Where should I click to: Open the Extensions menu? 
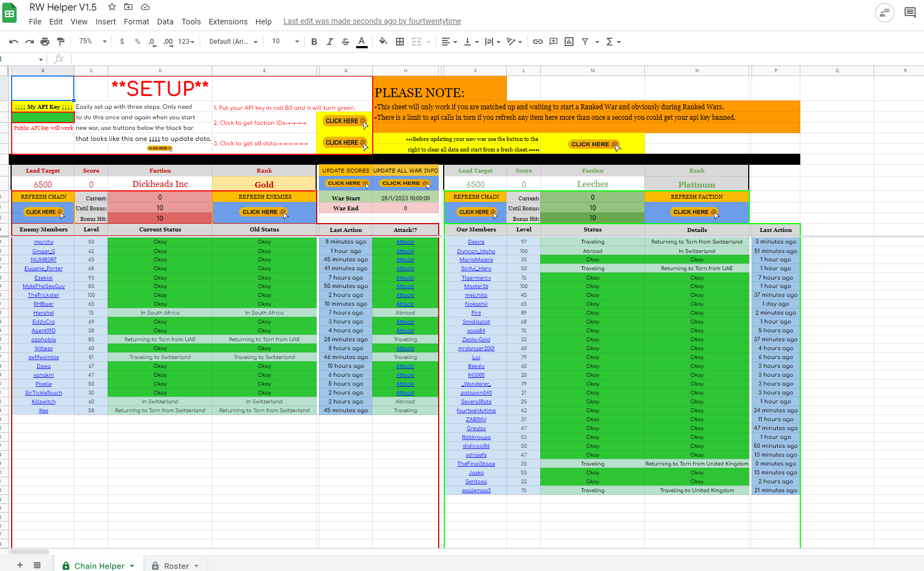[228, 22]
